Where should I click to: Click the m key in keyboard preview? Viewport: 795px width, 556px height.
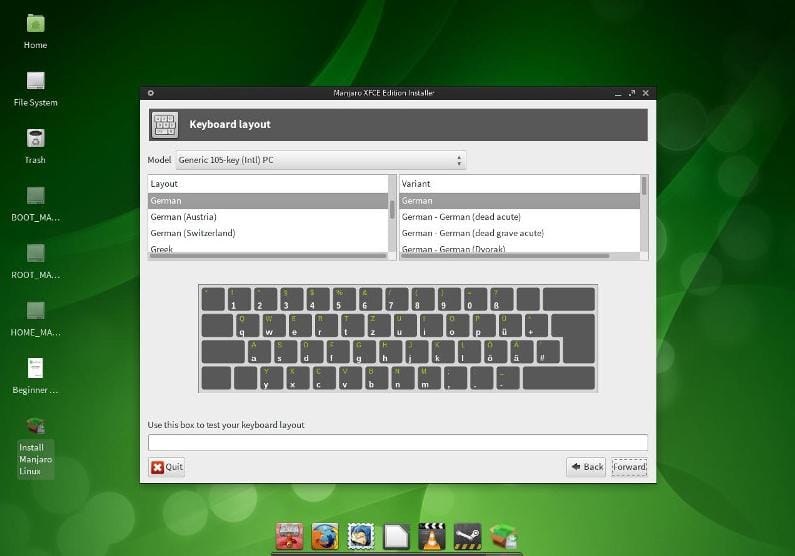(429, 378)
